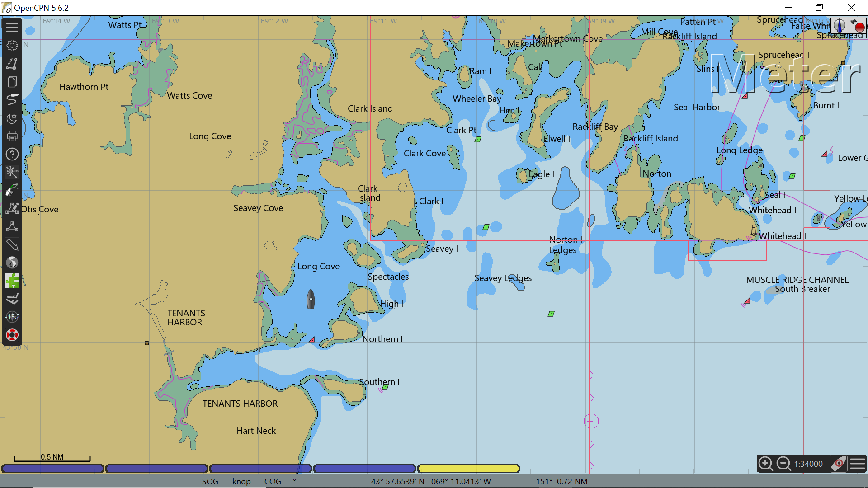
Task: Click the 151° 0.72 NM bearing readout
Action: [561, 482]
